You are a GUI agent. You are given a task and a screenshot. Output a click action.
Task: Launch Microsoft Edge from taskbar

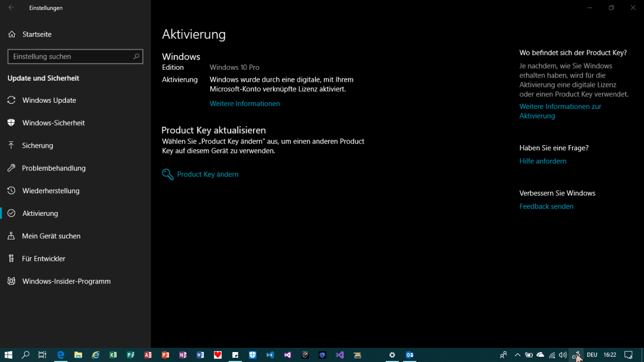point(61,355)
